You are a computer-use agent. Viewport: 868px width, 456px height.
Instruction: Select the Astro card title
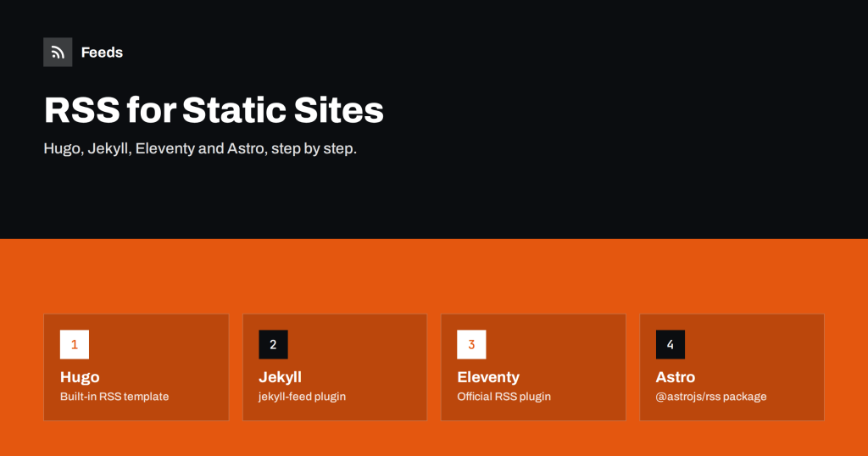coord(676,377)
